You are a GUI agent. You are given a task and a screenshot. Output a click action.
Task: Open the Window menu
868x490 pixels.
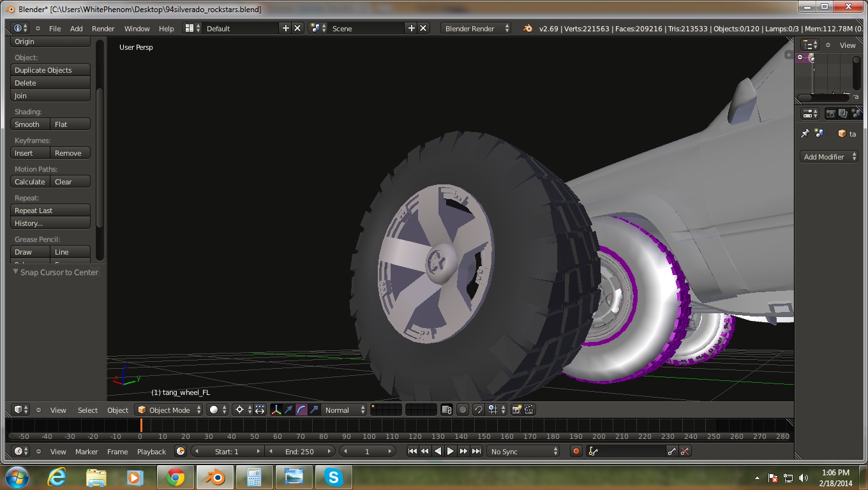click(x=137, y=29)
